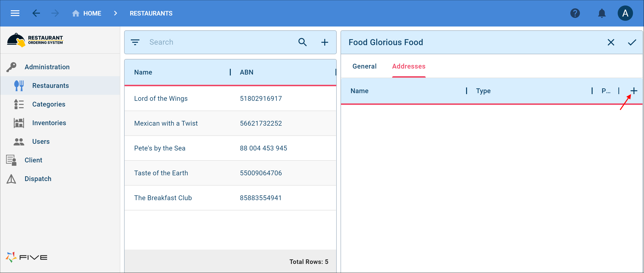Click the Users people icon

pyautogui.click(x=19, y=142)
